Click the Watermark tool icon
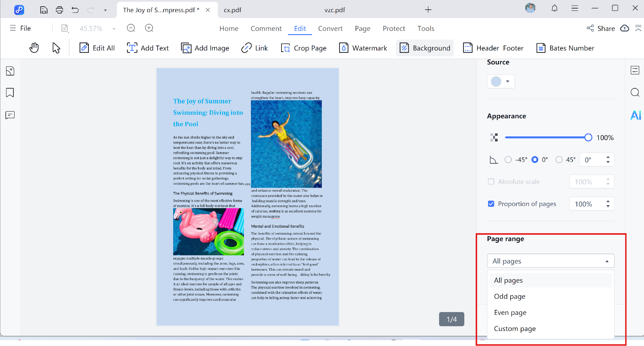The width and height of the screenshot is (644, 346). [344, 48]
